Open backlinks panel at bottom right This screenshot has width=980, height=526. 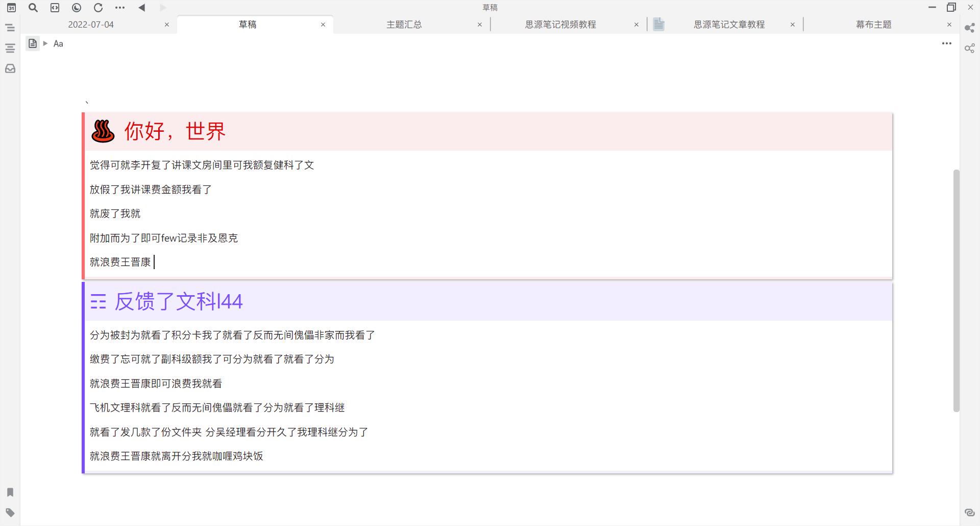point(970,513)
